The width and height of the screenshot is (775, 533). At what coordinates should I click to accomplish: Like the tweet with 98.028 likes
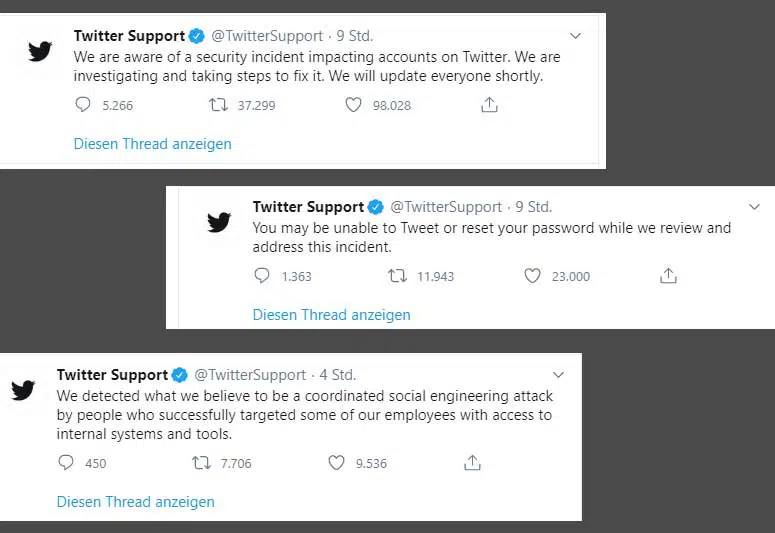tap(353, 105)
